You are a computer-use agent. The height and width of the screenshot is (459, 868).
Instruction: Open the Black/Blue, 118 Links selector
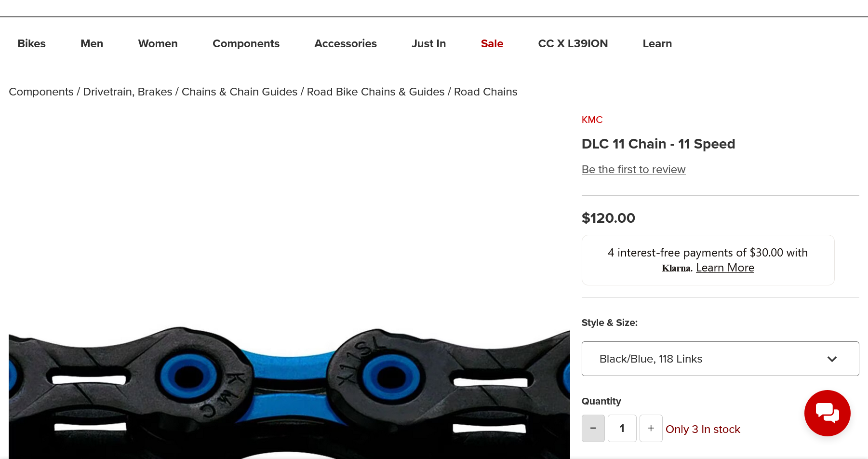(720, 359)
